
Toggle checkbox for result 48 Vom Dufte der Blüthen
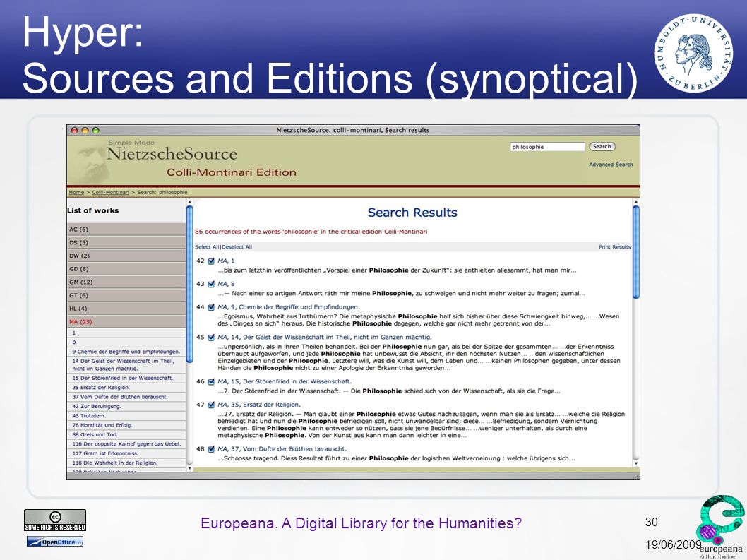211,449
